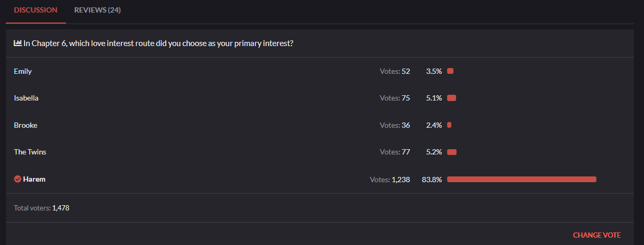644x245 pixels.
Task: Click the Total voters 1,478 count
Action: [x=61, y=208]
